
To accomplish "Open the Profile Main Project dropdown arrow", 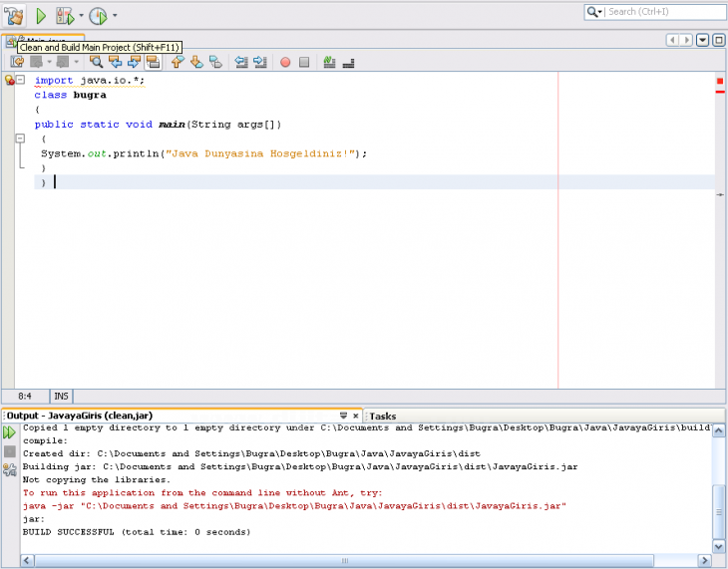I will [115, 16].
